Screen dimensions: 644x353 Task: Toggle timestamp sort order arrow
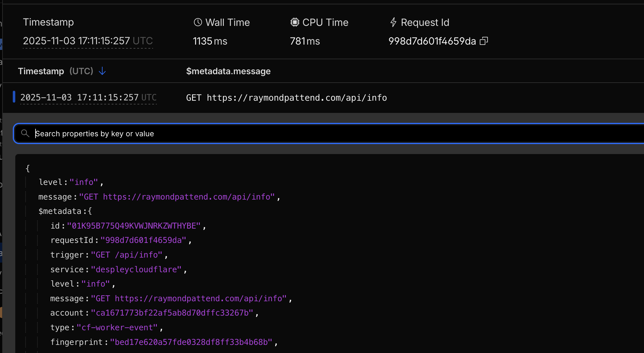coord(102,71)
